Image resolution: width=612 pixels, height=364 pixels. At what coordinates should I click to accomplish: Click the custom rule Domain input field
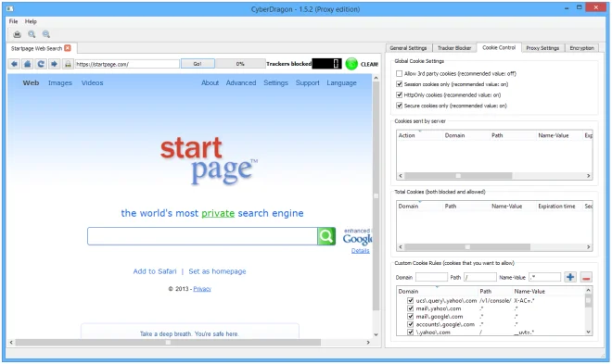[x=431, y=277]
